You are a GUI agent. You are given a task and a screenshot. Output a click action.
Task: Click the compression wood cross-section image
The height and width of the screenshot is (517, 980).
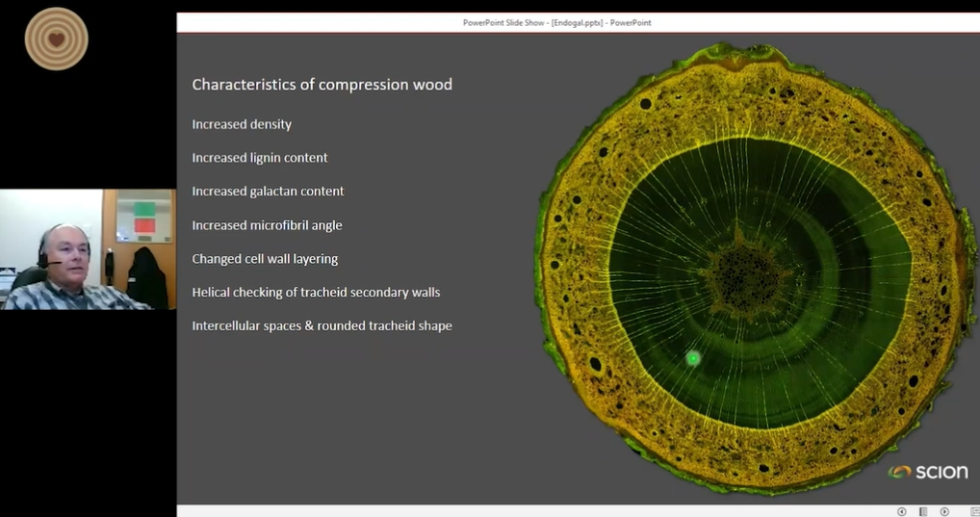coord(756,268)
